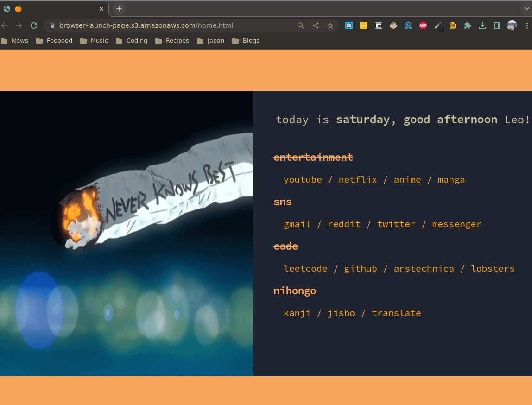The height and width of the screenshot is (405, 532).
Task: Open the yellow dots extension icon
Action: coord(364,25)
